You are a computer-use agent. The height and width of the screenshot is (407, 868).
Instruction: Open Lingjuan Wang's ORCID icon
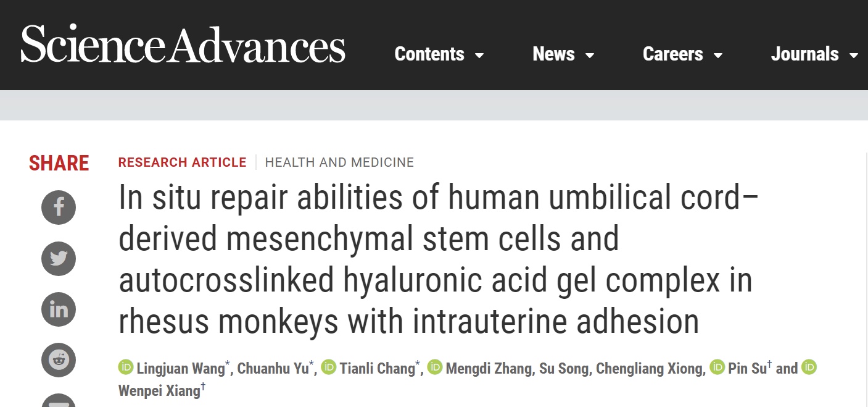tap(126, 368)
